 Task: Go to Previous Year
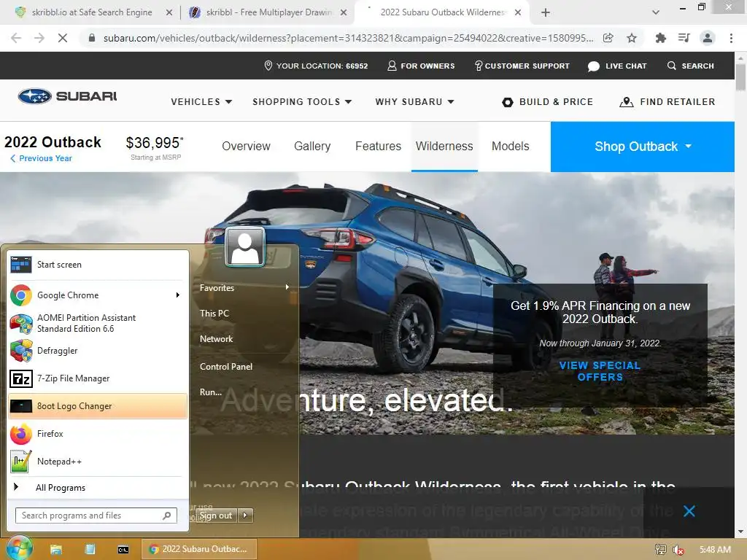[41, 158]
